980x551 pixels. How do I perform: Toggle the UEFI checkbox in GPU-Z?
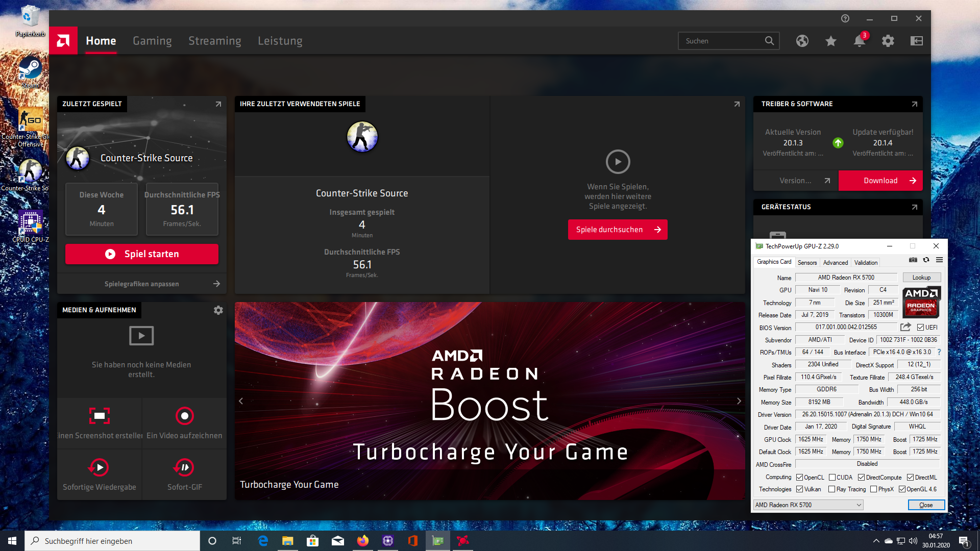coord(920,328)
